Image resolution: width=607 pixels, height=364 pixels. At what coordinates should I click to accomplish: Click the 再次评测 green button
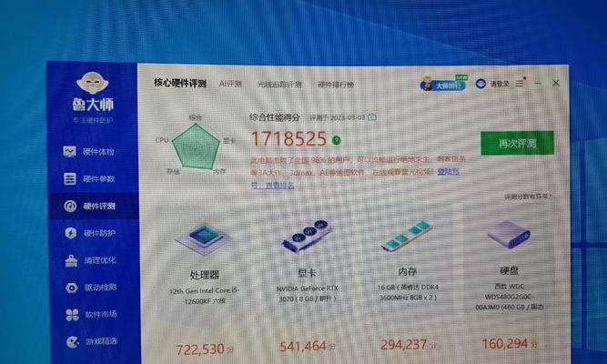coord(517,143)
